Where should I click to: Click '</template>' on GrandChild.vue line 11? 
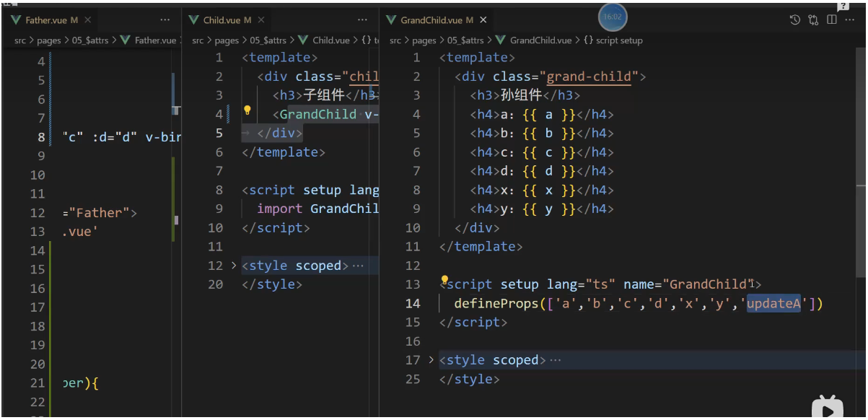(x=481, y=246)
